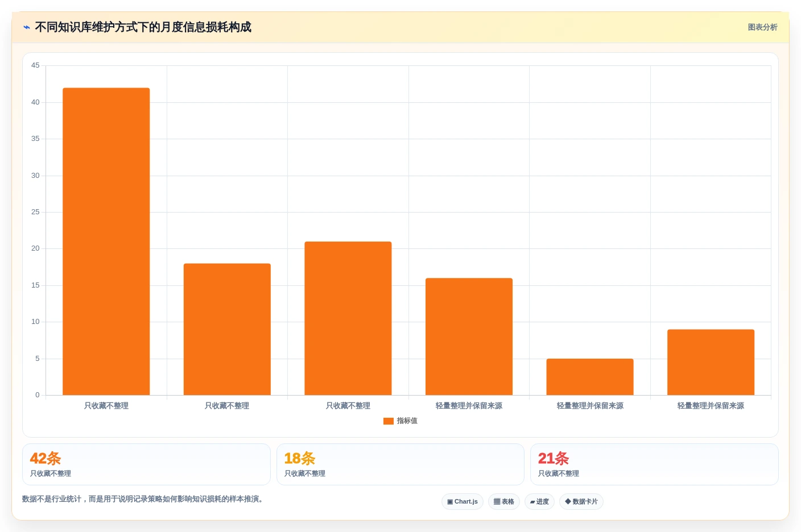
Task: Click the bar with value 18
Action: (227, 329)
